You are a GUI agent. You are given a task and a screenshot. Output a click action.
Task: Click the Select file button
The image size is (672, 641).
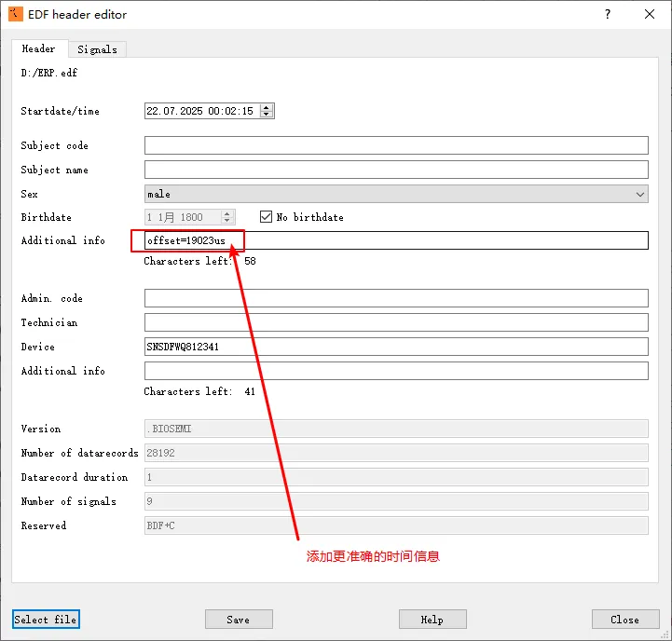point(46,620)
